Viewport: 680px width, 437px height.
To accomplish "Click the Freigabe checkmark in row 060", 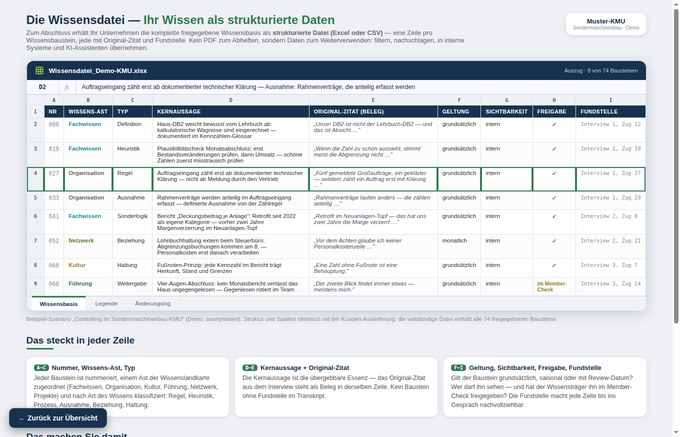I will 554,265.
